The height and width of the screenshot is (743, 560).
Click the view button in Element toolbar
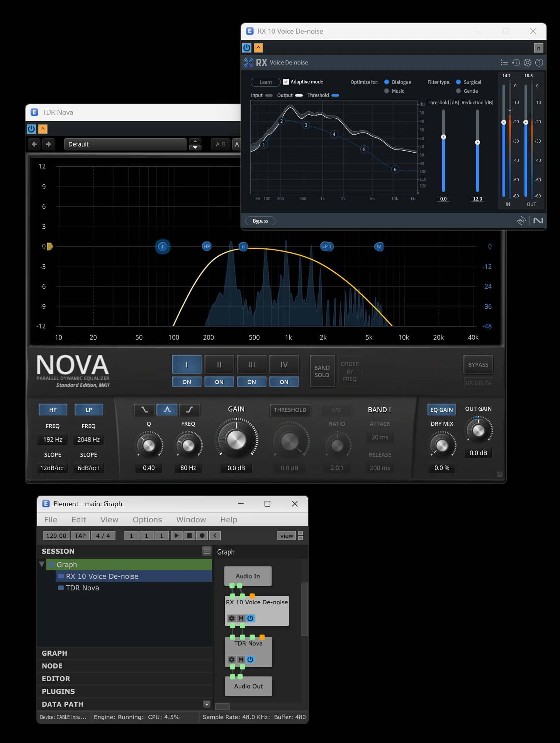[287, 536]
